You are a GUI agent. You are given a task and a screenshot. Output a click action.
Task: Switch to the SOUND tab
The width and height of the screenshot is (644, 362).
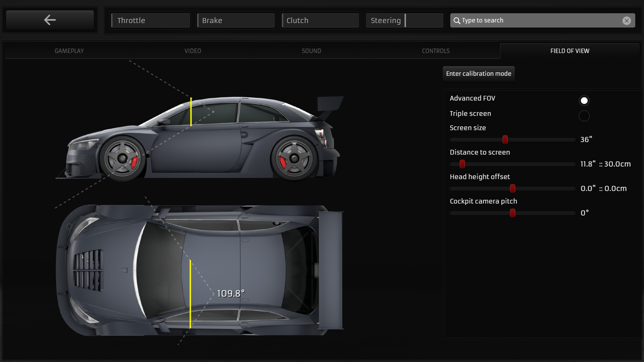[311, 51]
